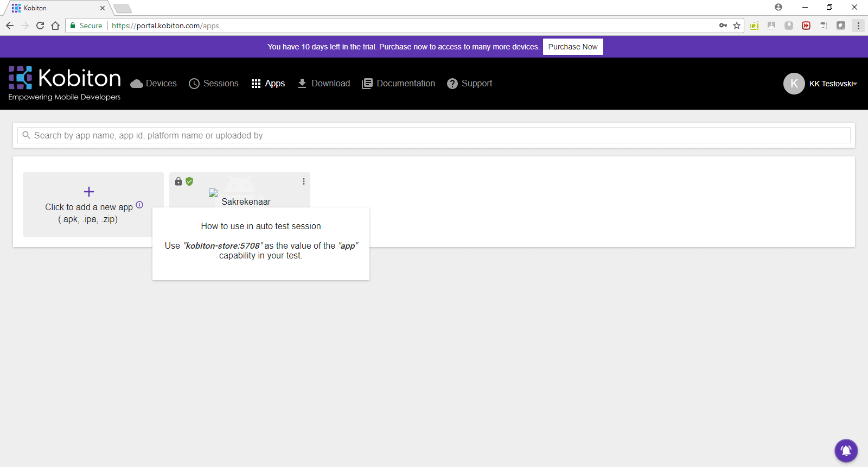Screen dimensions: 868x467
Task: Click the "kobiton-store:5708" text in tooltip
Action: (223, 246)
